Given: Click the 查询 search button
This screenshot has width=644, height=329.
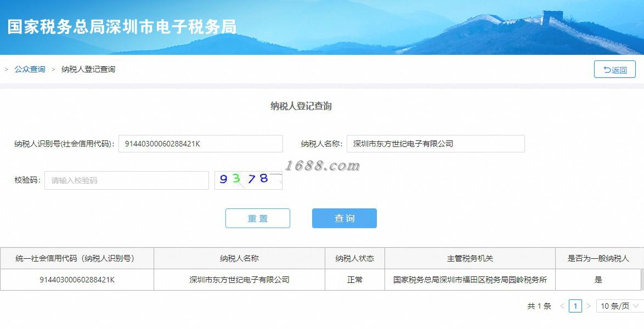Looking at the screenshot, I should pos(344,218).
